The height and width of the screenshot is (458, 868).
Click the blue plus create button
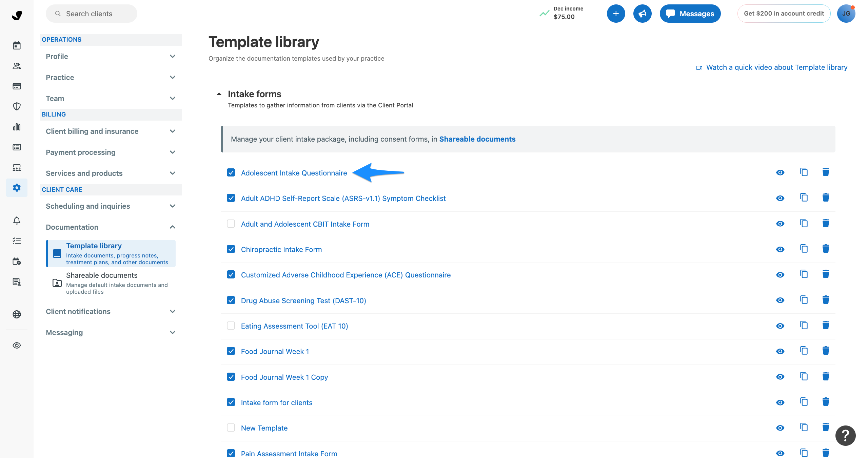point(616,14)
